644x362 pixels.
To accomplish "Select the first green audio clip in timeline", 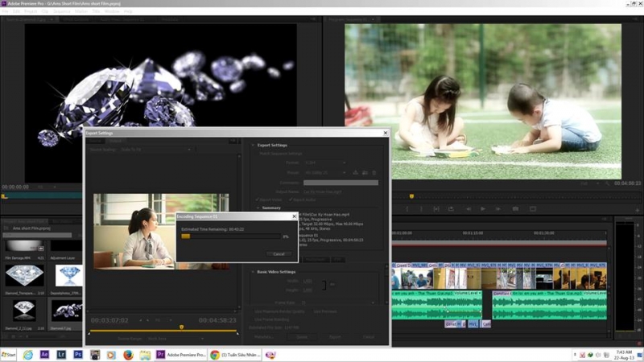I will [437, 305].
